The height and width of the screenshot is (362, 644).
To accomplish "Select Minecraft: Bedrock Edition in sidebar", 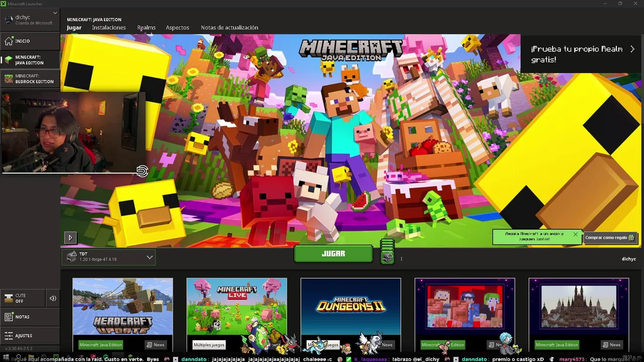I will click(x=30, y=78).
